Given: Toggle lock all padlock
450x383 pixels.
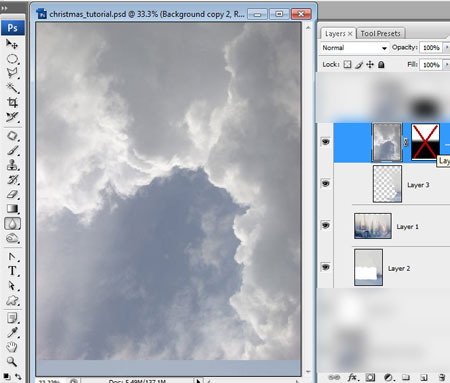Looking at the screenshot, I should click(x=381, y=64).
